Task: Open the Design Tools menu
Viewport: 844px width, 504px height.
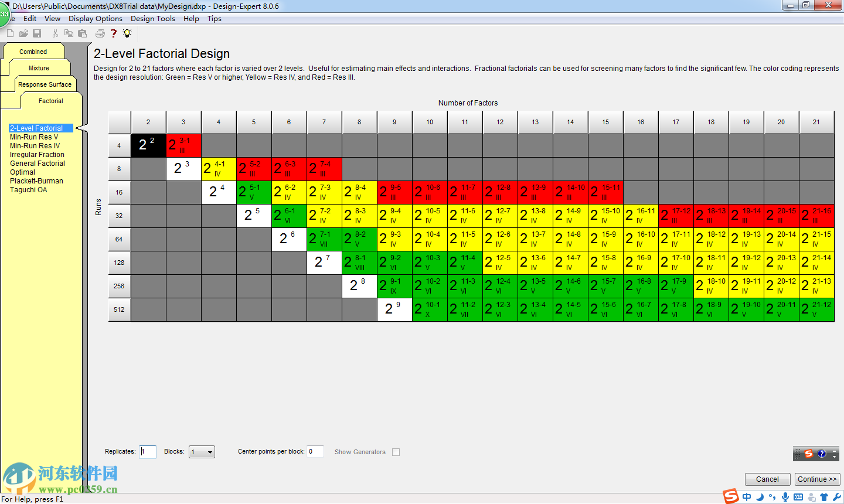Action: pyautogui.click(x=153, y=19)
